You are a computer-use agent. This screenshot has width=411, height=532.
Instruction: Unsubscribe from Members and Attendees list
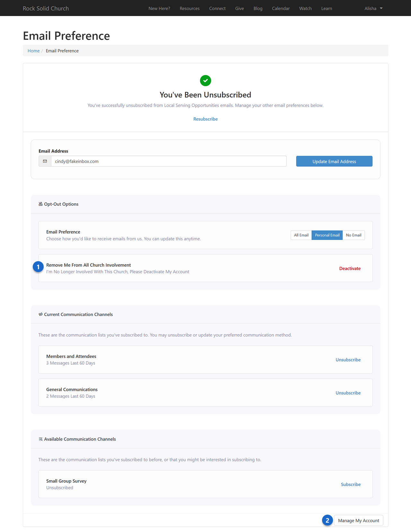(348, 360)
